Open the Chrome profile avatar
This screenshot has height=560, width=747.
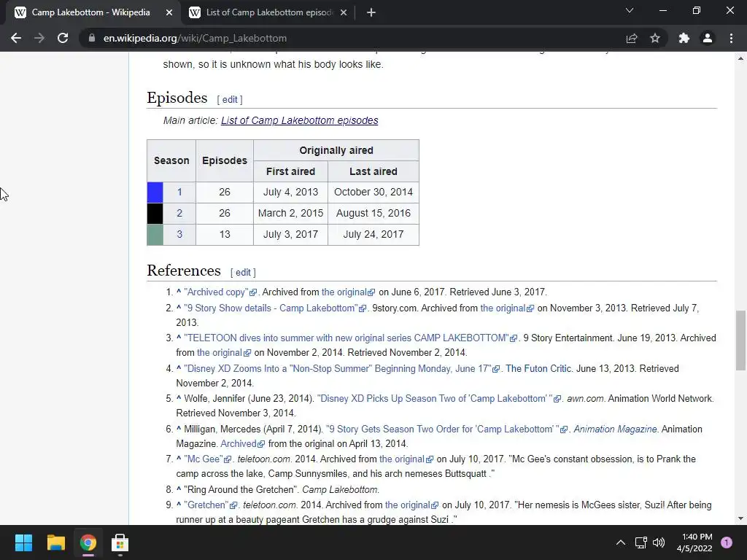[x=708, y=38]
